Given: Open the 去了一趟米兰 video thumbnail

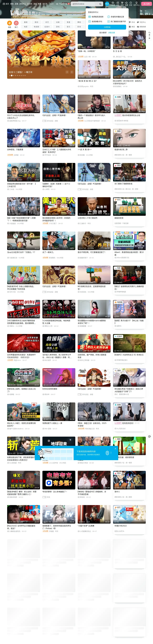Looking at the screenshot, I should coord(59,241).
